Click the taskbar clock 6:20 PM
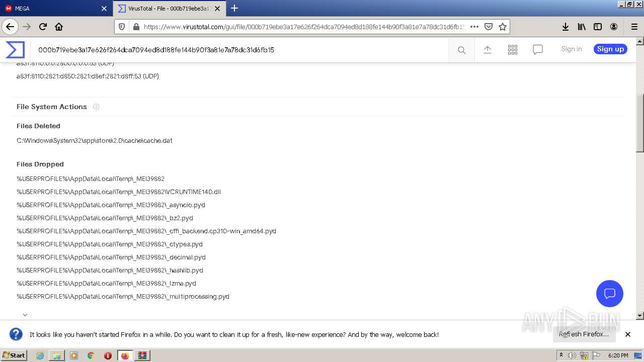 tap(618, 355)
